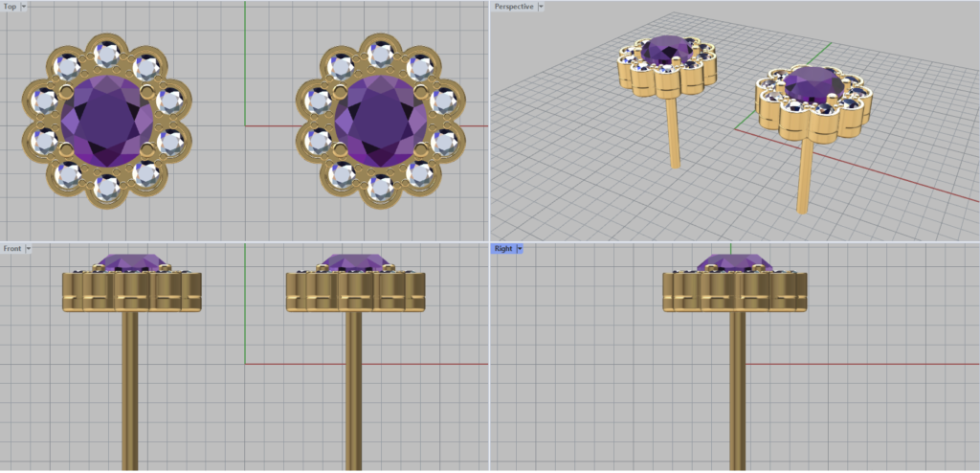Click the purple gemstone in Right view
The image size is (980, 473).
[x=735, y=262]
